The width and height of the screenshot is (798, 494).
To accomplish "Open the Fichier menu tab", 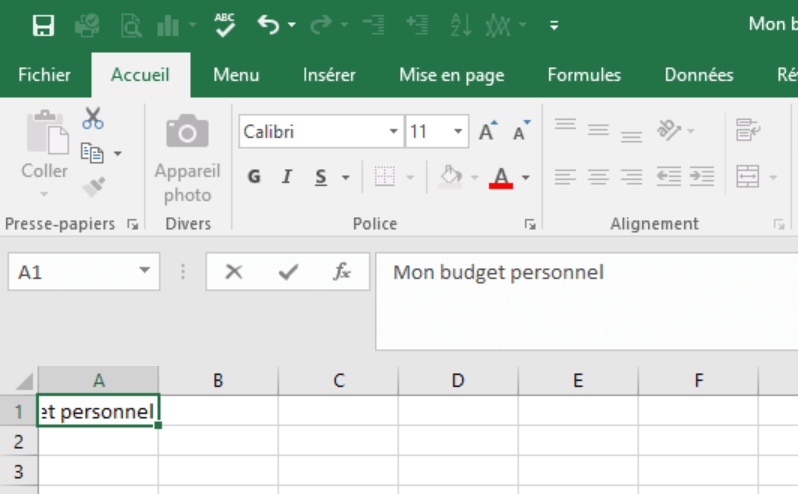I will (45, 75).
